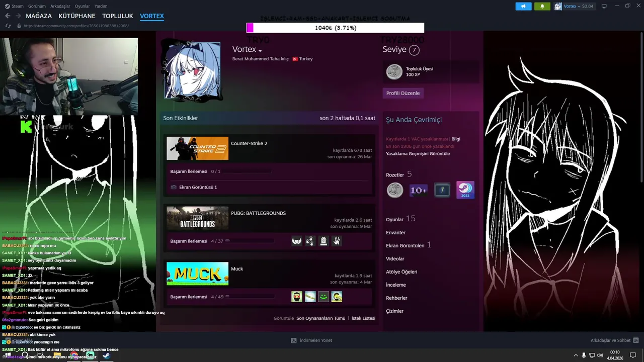Open the Envanter link
Screen dimensions: 644x362
pos(395,233)
